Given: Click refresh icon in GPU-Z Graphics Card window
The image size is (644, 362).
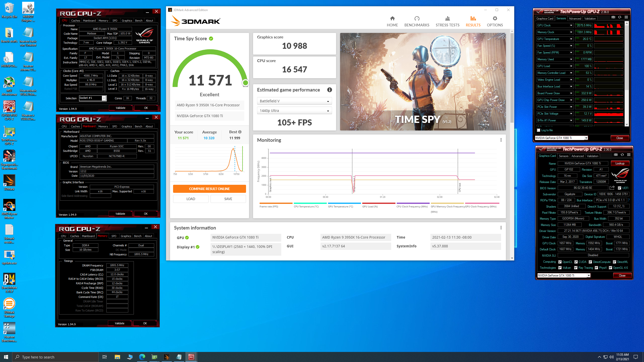Looking at the screenshot, I should coord(622,155).
